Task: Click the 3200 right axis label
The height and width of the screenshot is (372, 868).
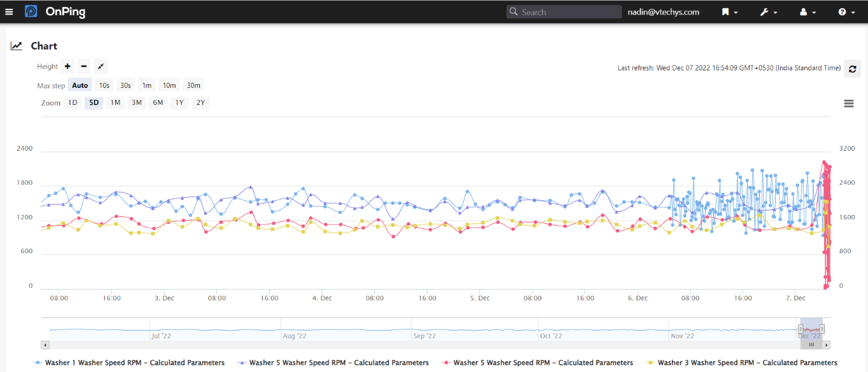Action: coord(847,149)
